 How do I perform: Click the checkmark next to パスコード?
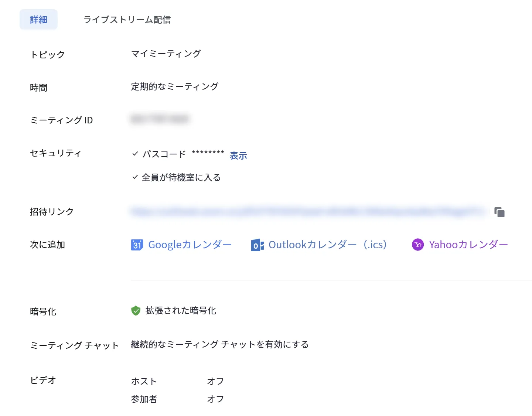click(135, 154)
